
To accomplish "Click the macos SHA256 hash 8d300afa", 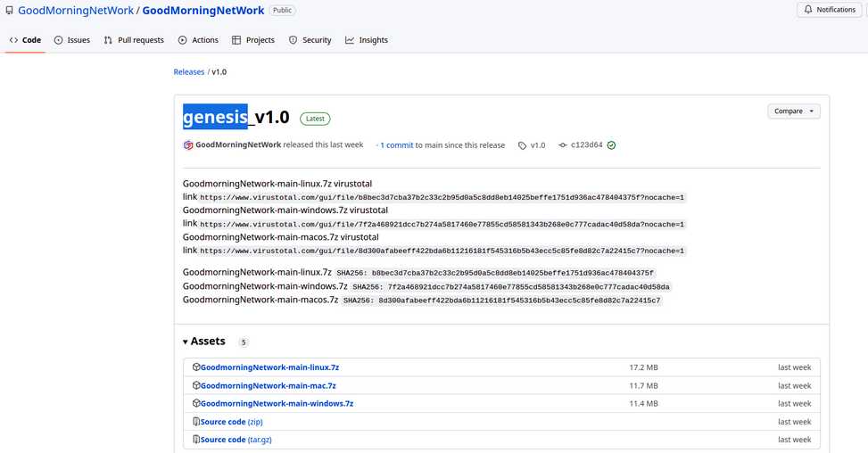I will tap(519, 301).
